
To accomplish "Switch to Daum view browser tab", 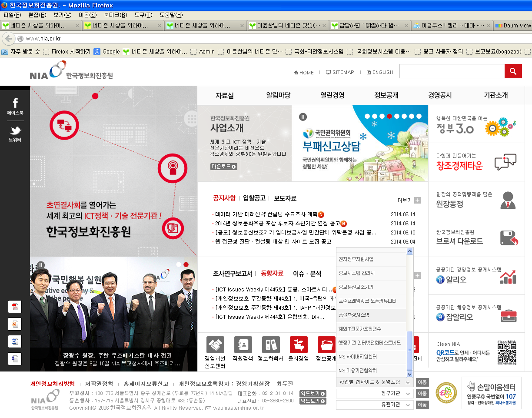I will 513,25.
